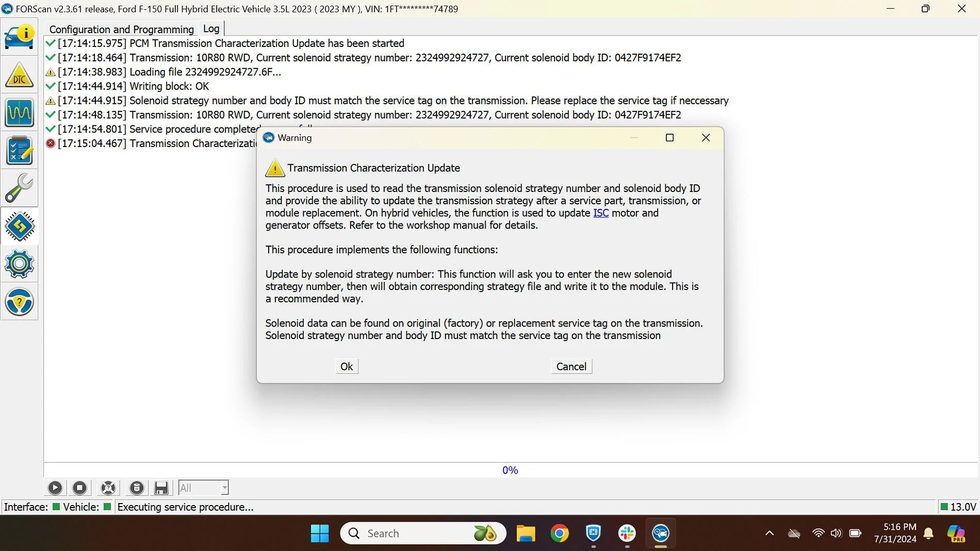Image resolution: width=980 pixels, height=551 pixels.
Task: Select the Log tab
Action: (211, 29)
